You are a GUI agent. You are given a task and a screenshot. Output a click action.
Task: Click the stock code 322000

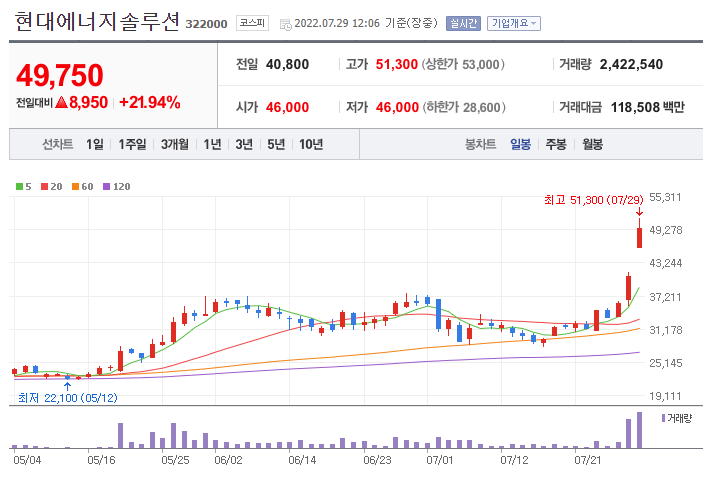(206, 24)
